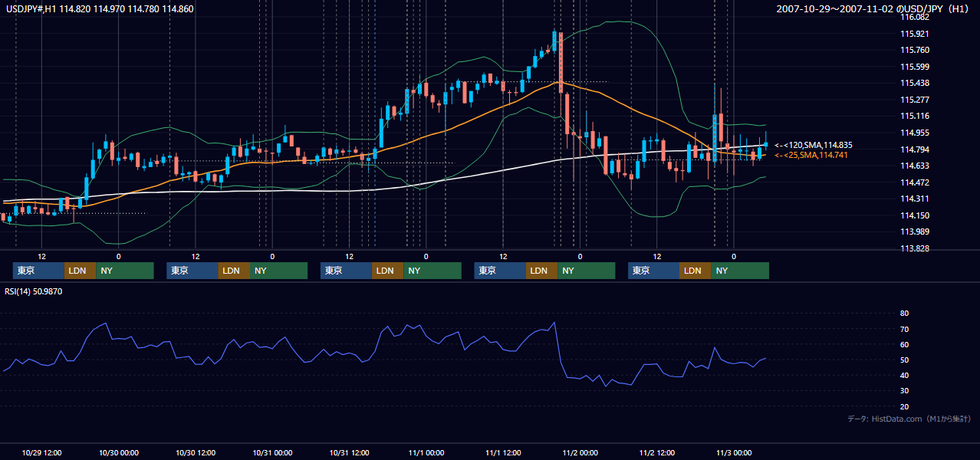Click the NY block in the rightmost session bar
Screen dimensions: 980x460
pos(740,271)
